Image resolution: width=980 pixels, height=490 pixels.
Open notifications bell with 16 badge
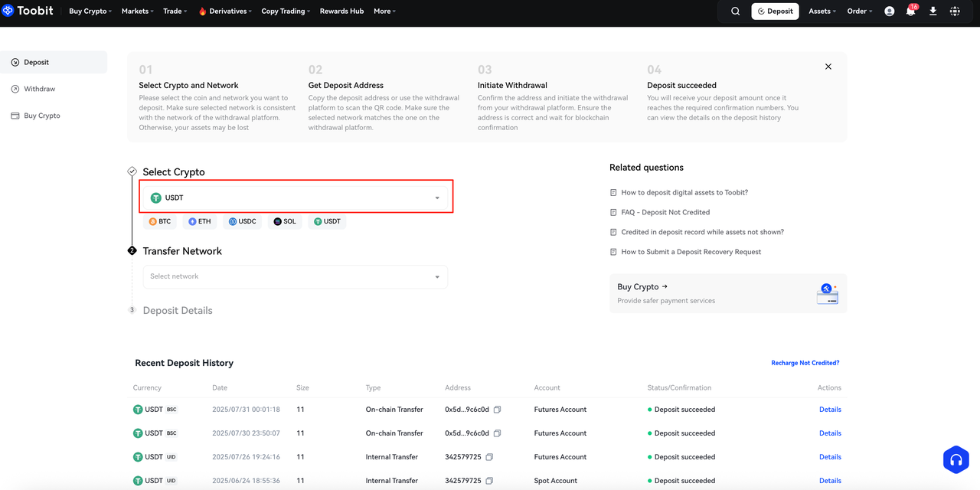point(911,11)
